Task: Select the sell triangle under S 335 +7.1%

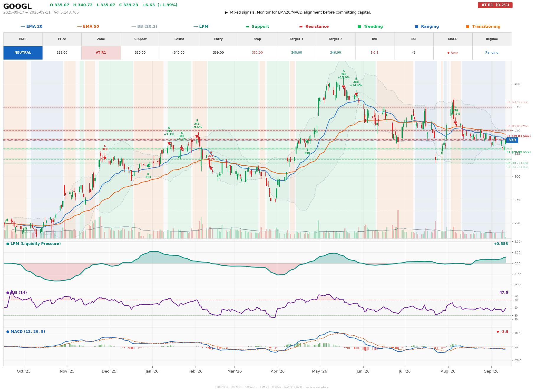Action: (169, 144)
